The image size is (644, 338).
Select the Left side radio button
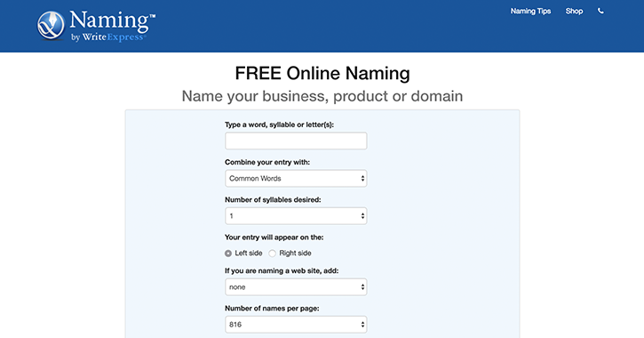click(x=228, y=253)
